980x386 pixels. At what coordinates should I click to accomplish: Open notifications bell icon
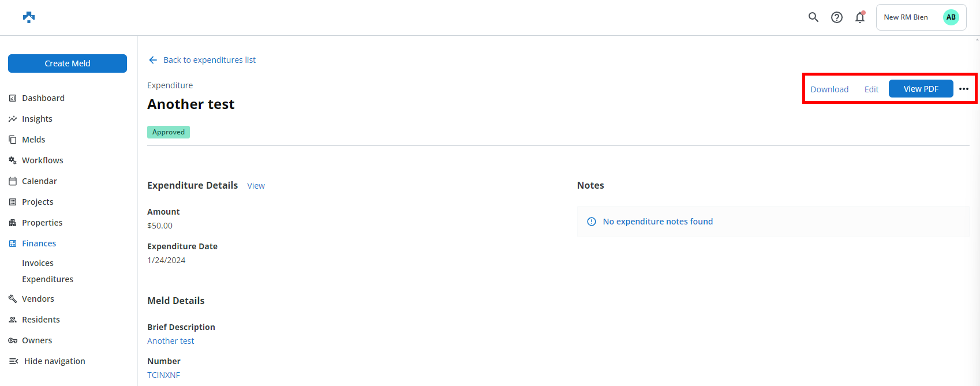coord(860,17)
